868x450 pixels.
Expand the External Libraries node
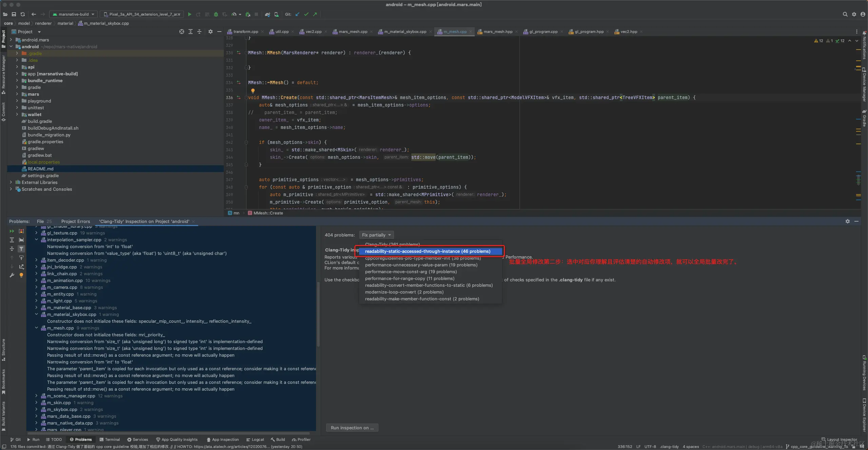pyautogui.click(x=11, y=182)
